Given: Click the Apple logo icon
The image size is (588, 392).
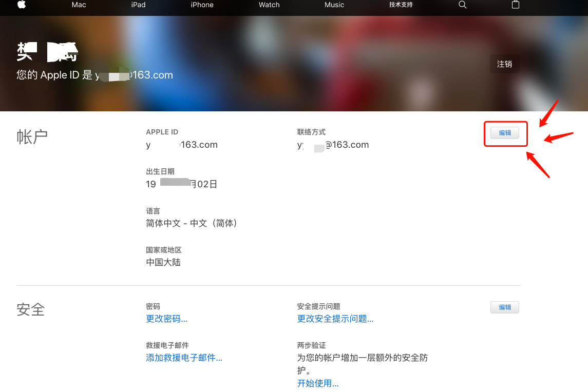Looking at the screenshot, I should pos(22,5).
